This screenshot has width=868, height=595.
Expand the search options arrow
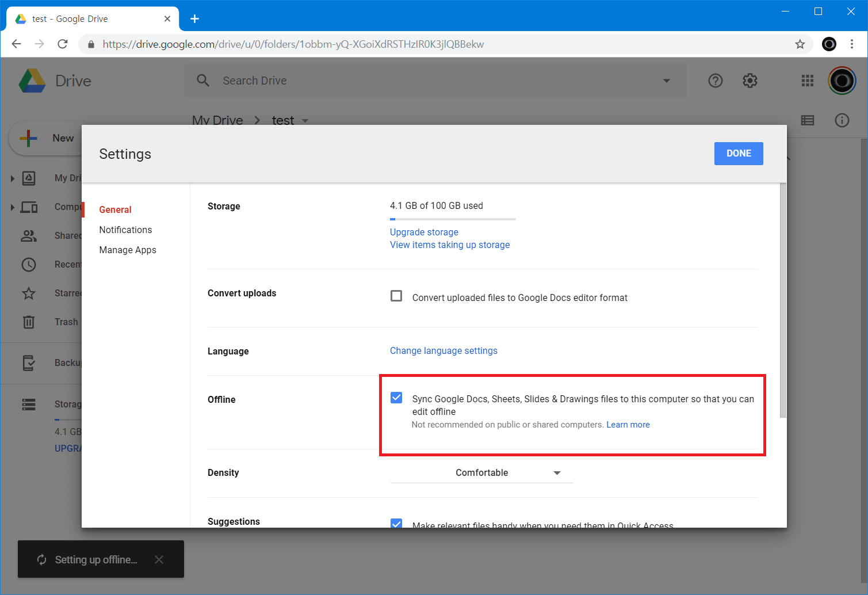pyautogui.click(x=666, y=81)
